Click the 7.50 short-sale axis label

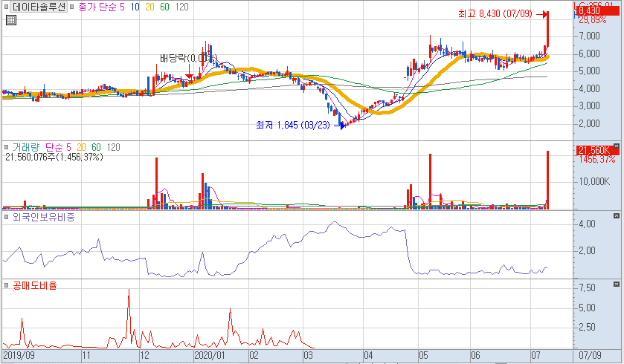coord(588,288)
